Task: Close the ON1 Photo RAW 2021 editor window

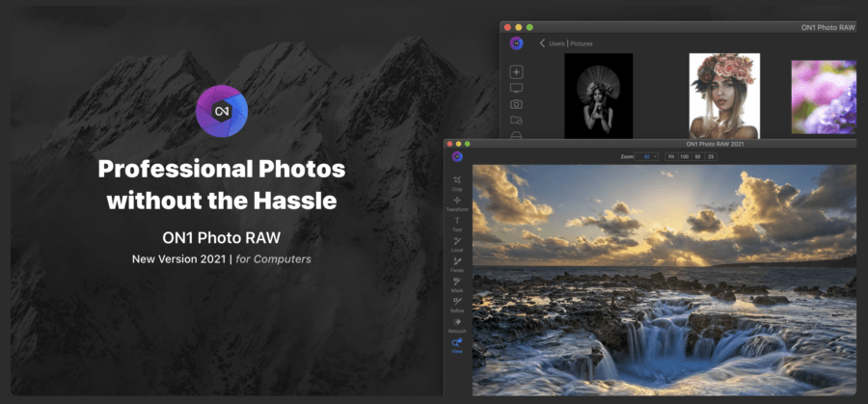Action: coord(449,144)
